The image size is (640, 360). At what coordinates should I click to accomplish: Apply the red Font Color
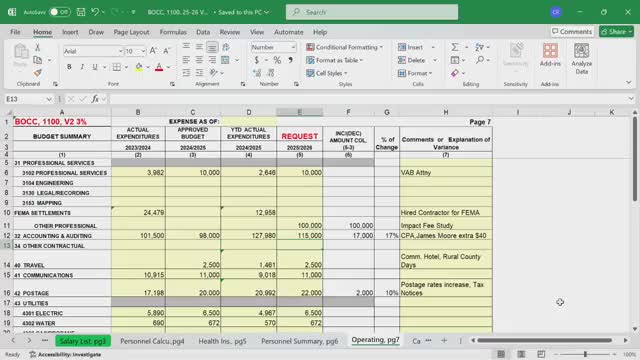pos(159,67)
